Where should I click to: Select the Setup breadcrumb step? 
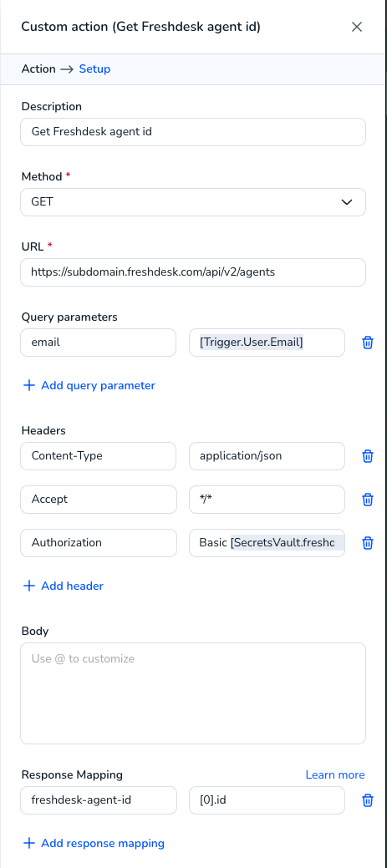[94, 69]
